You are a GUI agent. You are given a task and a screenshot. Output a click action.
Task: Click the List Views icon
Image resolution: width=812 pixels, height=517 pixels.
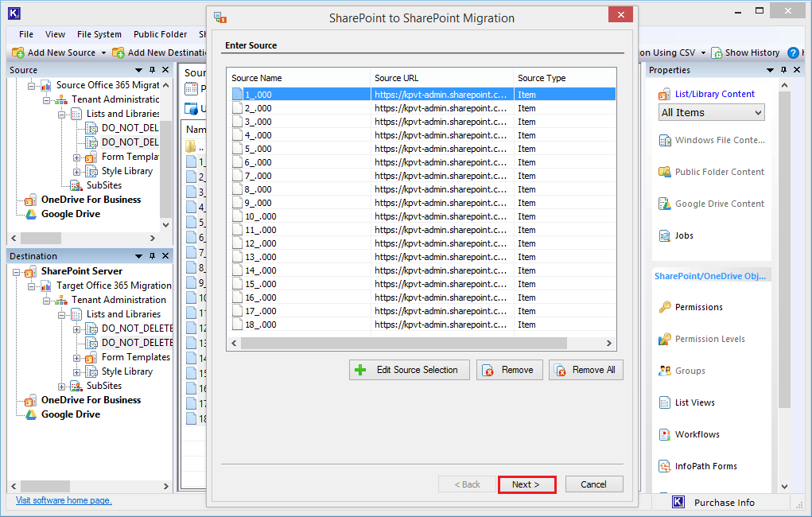(x=664, y=402)
